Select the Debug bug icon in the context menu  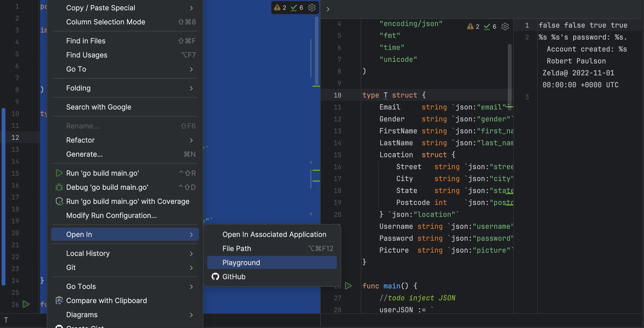tap(59, 187)
